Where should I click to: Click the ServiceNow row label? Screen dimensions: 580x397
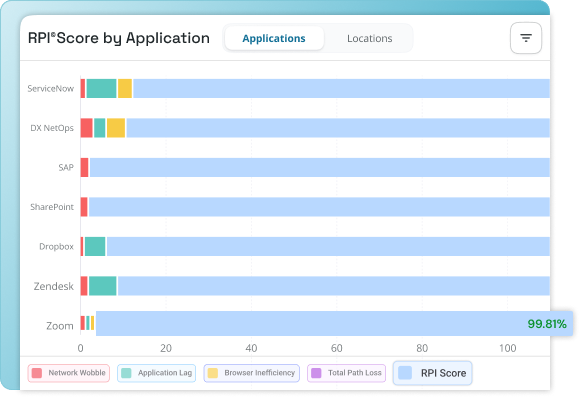[51, 88]
